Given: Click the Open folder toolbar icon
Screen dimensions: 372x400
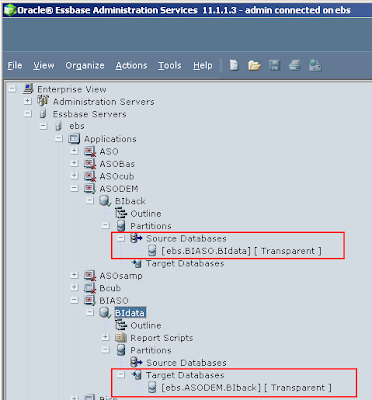Looking at the screenshot, I should [254, 65].
